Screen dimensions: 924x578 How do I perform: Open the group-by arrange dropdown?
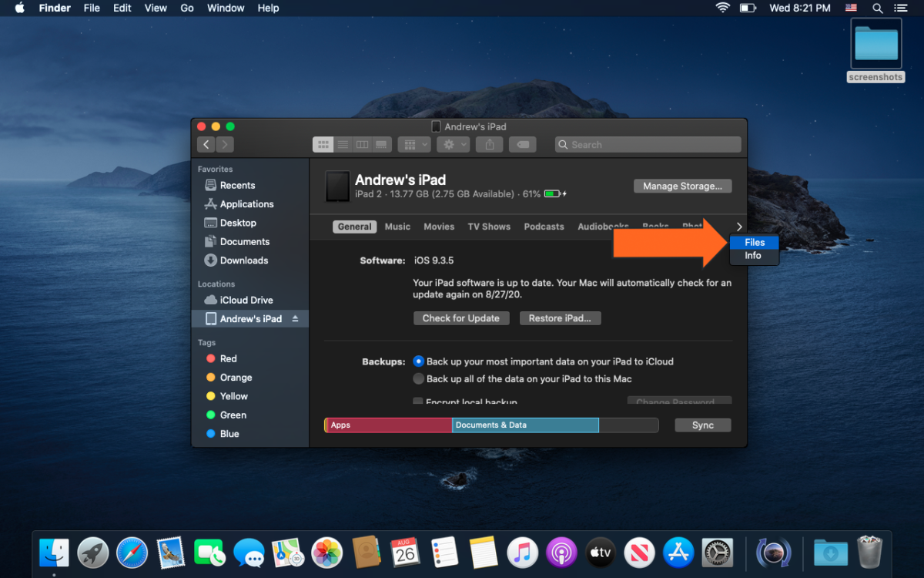(x=414, y=145)
